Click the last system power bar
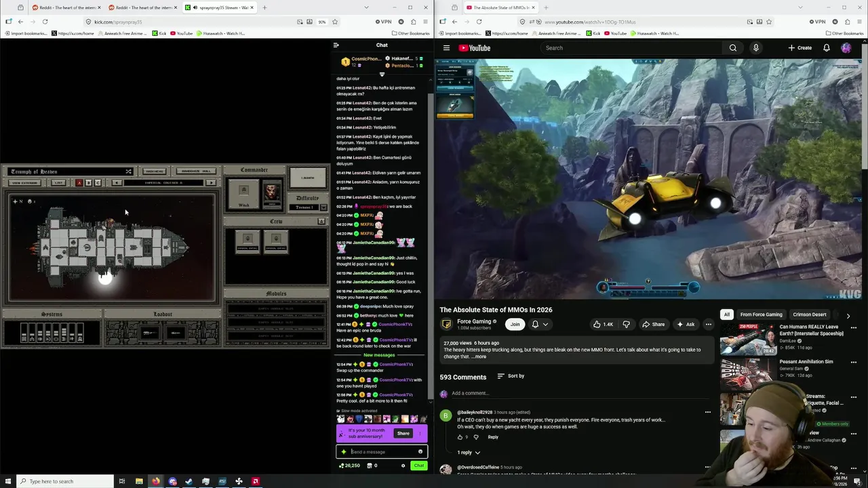Viewport: 868px width, 488px height. pos(80,333)
